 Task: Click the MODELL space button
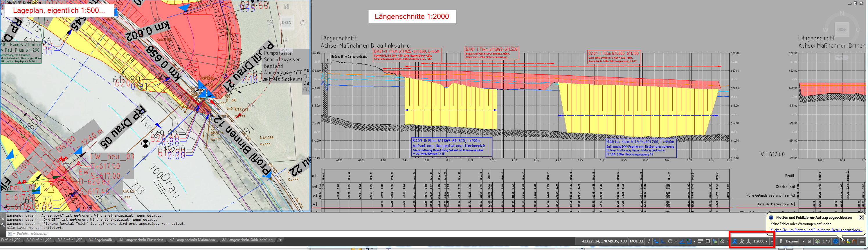point(637,241)
